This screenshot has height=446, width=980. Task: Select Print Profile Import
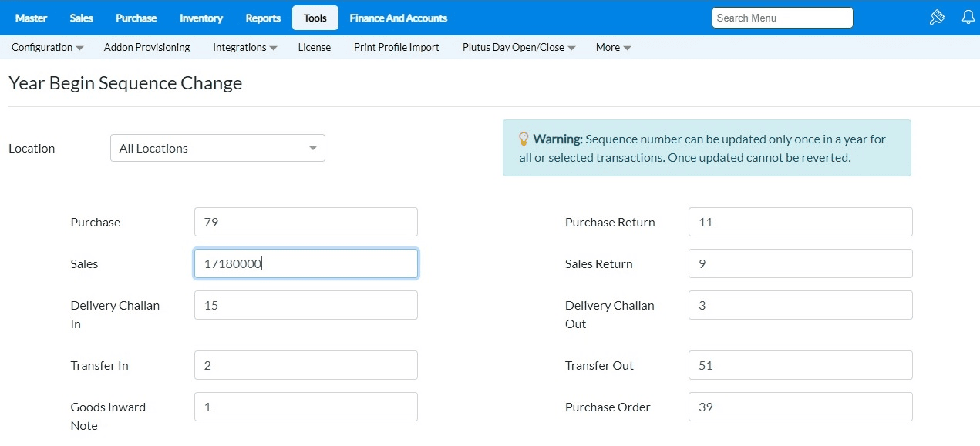[x=396, y=47]
